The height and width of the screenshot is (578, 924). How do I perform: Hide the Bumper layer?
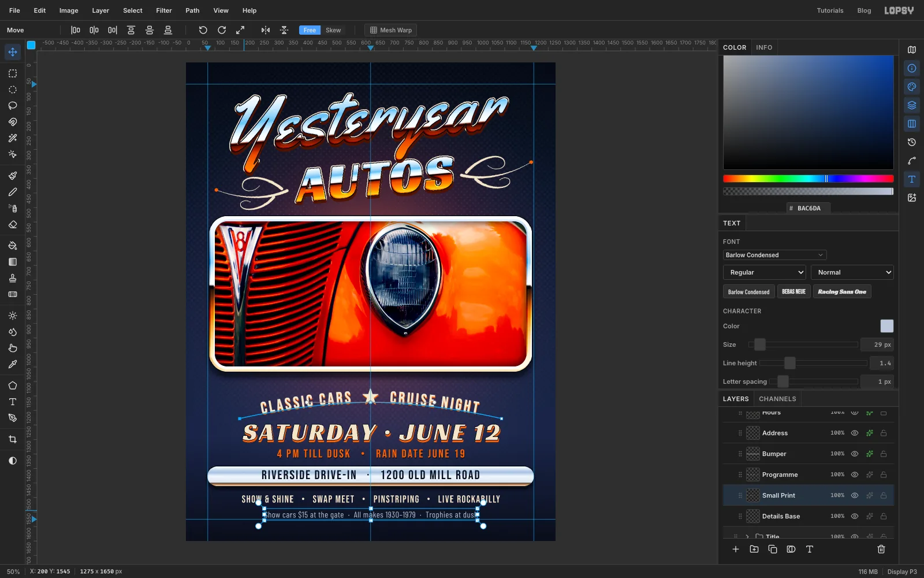point(855,454)
